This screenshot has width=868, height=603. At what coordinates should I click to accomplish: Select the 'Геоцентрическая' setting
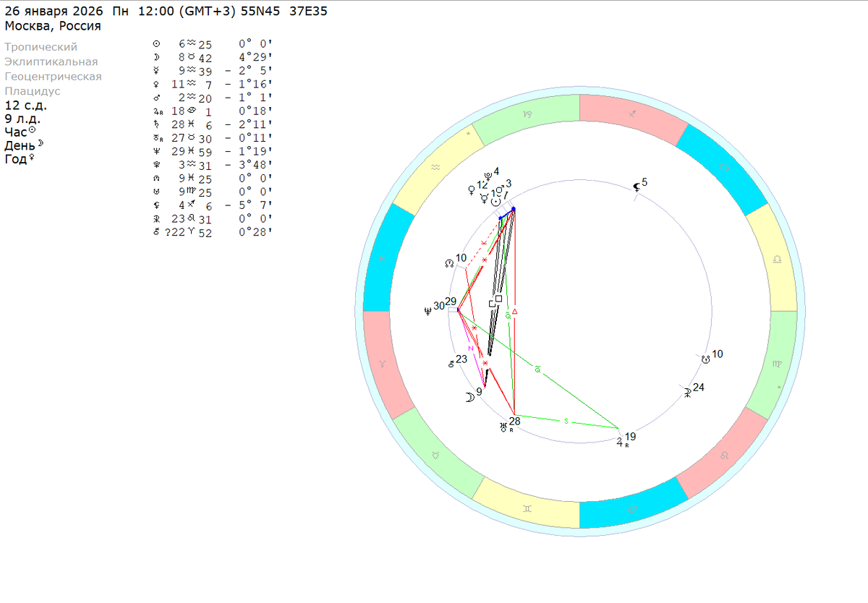(x=53, y=76)
